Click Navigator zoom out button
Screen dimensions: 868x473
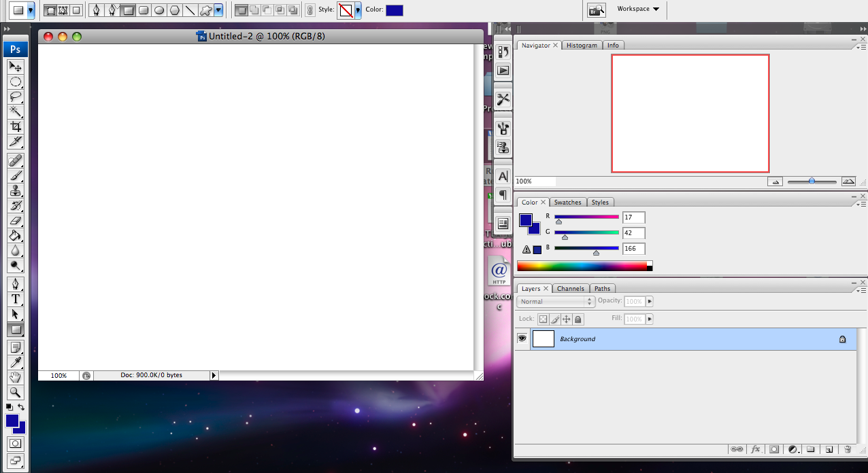coord(775,181)
